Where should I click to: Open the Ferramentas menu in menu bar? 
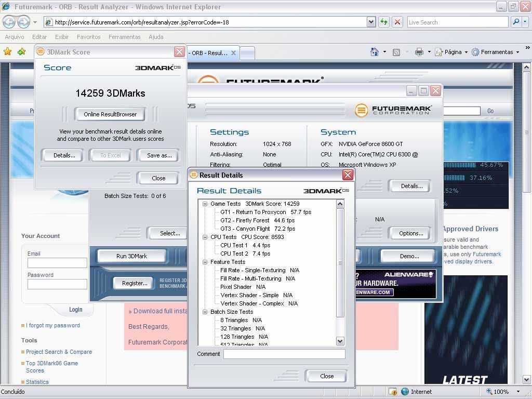125,37
